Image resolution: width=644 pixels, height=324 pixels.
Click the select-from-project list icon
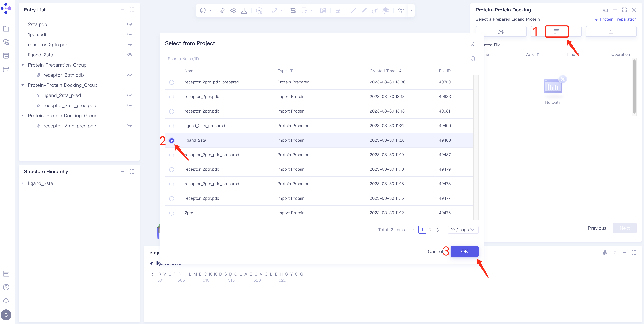(x=556, y=32)
